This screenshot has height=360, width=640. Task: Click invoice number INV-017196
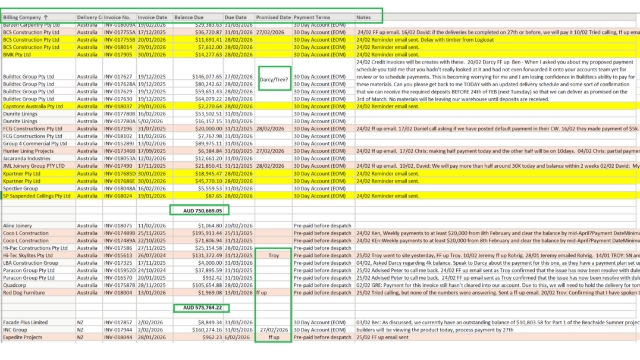[x=119, y=129]
